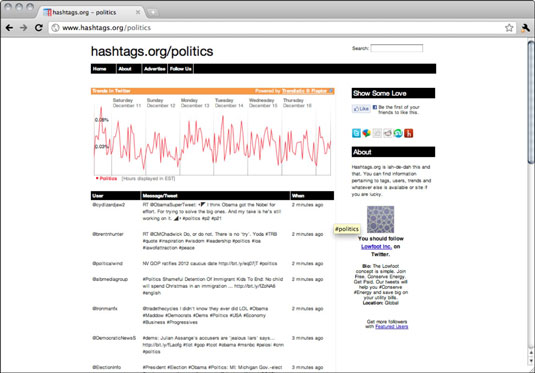Viewport: 535px width, 373px height.
Task: Close the hashtags.org – politics tab
Action: click(x=138, y=12)
